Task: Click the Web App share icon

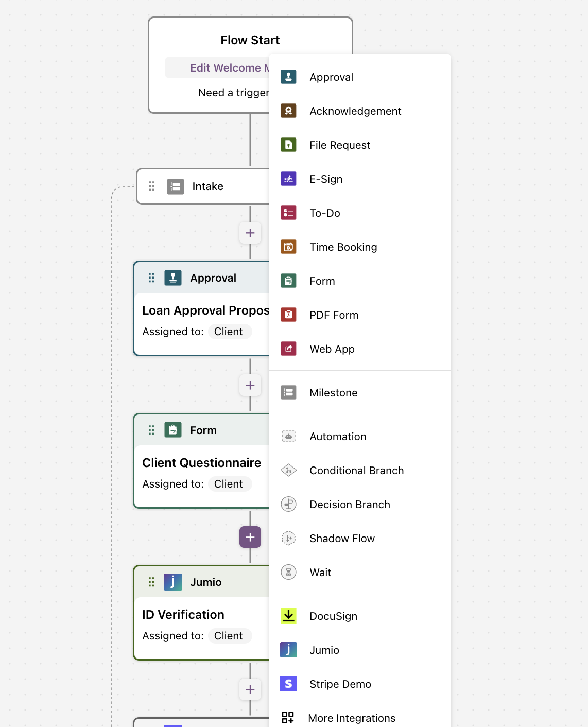Action: [288, 349]
